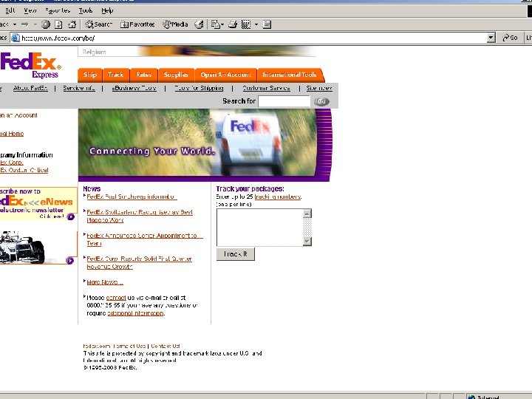The image size is (532, 399).
Task: Open the Search toolbar button
Action: [x=99, y=24]
